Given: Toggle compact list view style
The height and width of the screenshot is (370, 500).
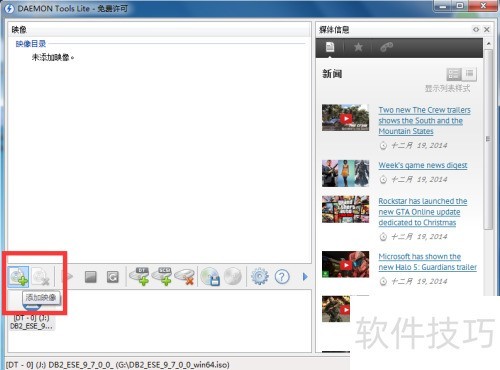Looking at the screenshot, I should [x=469, y=74].
